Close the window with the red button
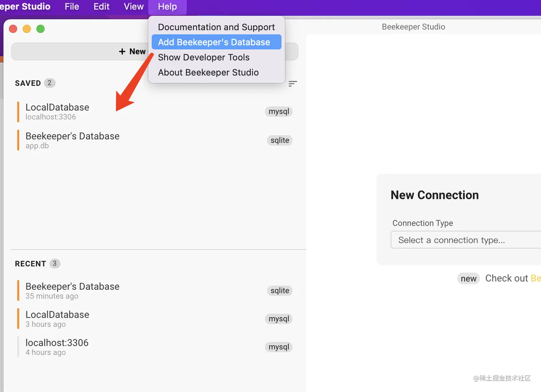Image resolution: width=541 pixels, height=392 pixels. pos(13,29)
